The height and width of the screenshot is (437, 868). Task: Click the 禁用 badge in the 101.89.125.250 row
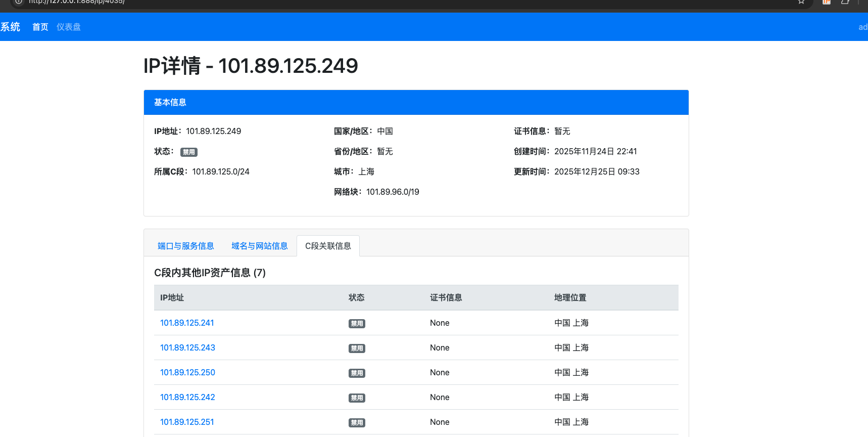click(x=357, y=373)
